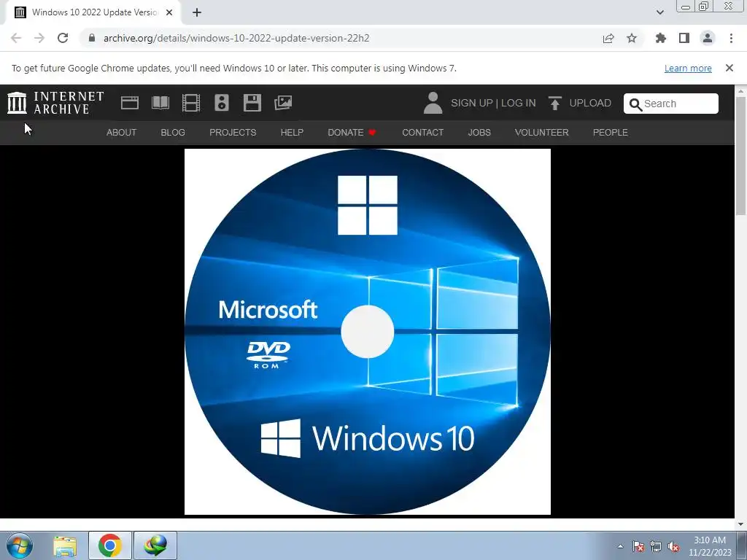Click the magnifier icon in Search box
This screenshot has width=747, height=560.
pos(635,104)
